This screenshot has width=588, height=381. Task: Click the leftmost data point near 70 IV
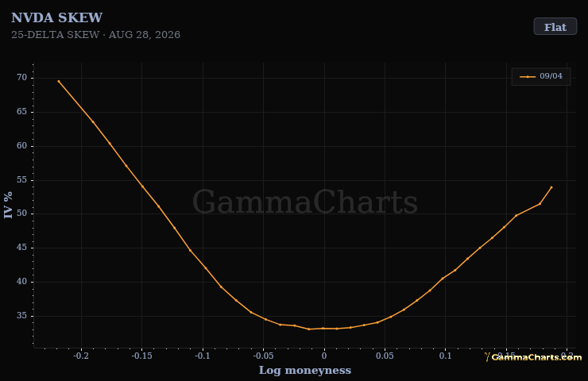click(x=59, y=81)
